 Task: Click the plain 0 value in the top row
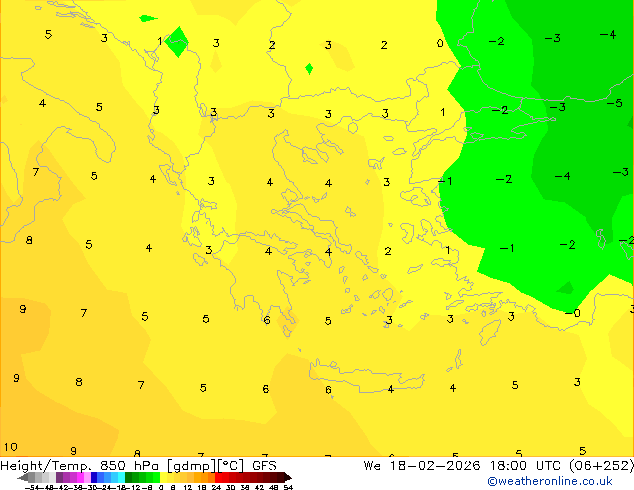point(440,43)
